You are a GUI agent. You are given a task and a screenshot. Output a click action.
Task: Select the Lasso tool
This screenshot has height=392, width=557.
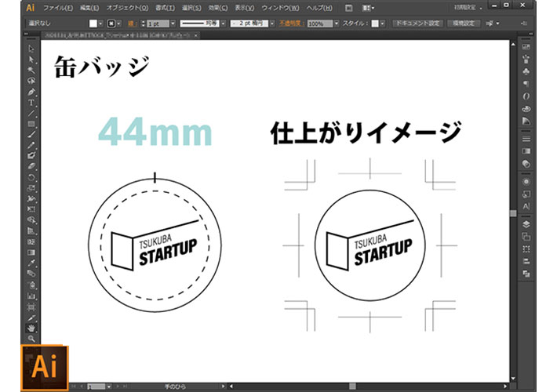[x=31, y=81]
